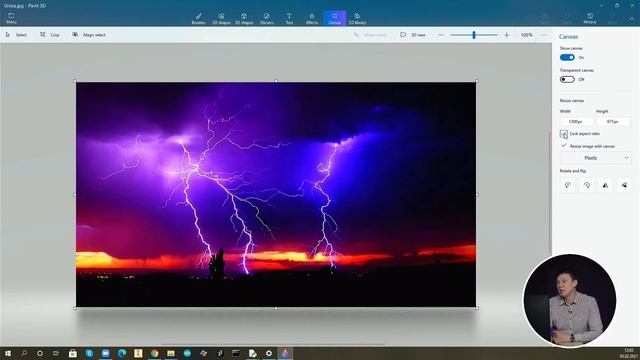Open the 3D shapes tab

244,18
